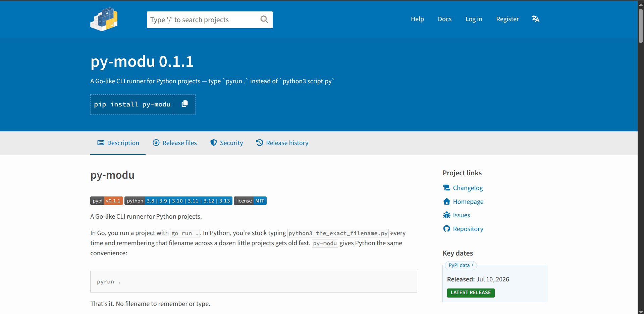The width and height of the screenshot is (644, 314).
Task: Click the Issues bug icon
Action: pos(446,215)
